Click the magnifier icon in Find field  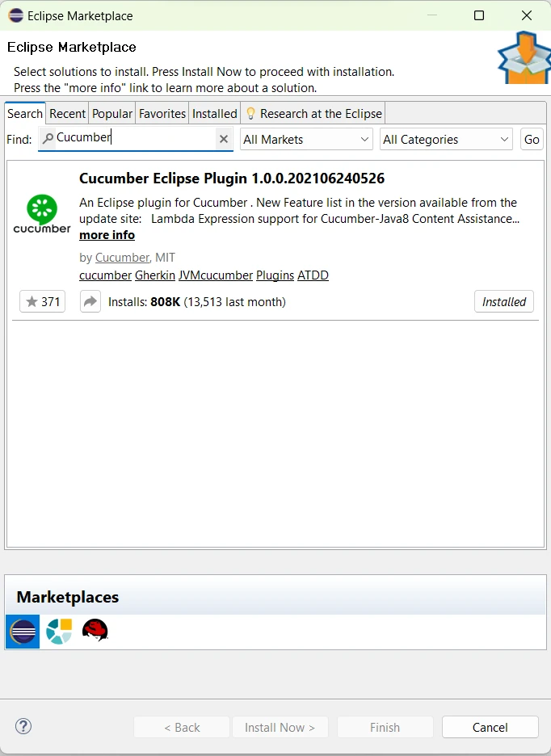[48, 139]
